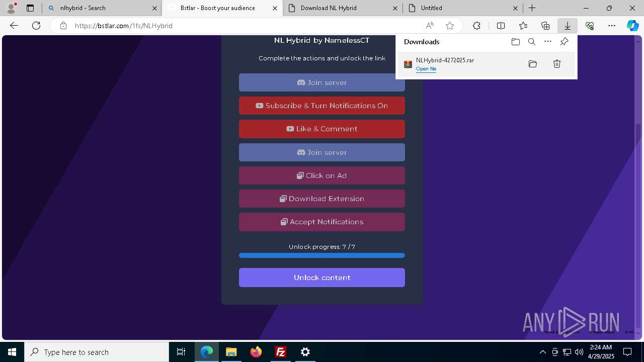Viewport: 644px width, 362px height.
Task: Add this page to favorites star
Action: click(450, 26)
